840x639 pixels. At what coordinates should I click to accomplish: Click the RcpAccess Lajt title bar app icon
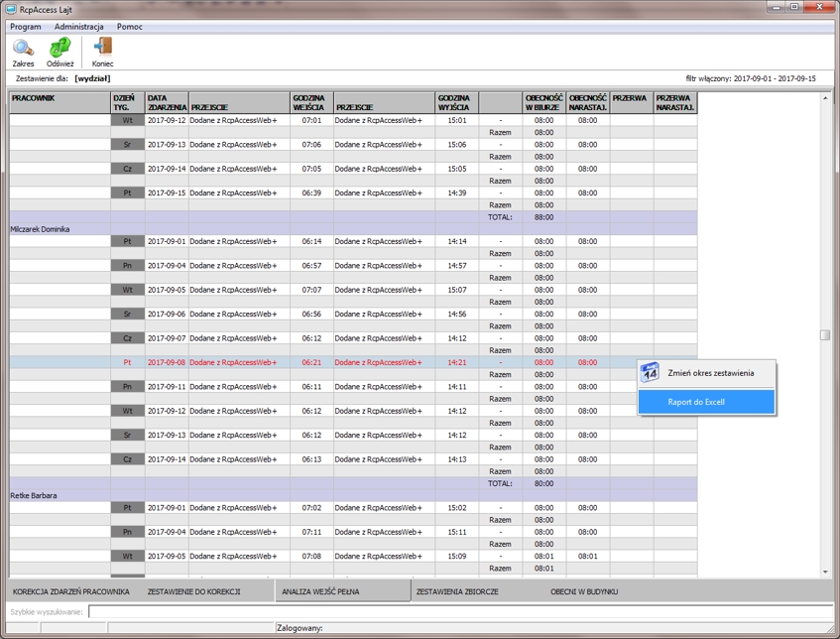(11, 8)
